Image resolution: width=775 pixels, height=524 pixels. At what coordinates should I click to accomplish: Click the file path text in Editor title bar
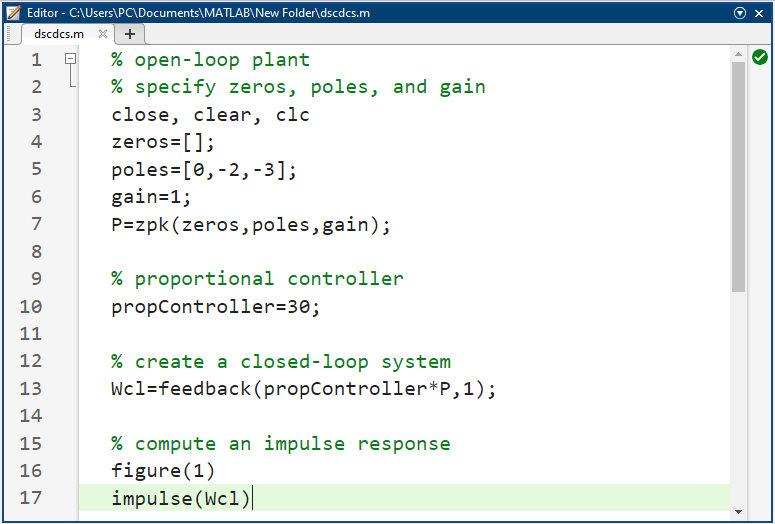click(219, 13)
